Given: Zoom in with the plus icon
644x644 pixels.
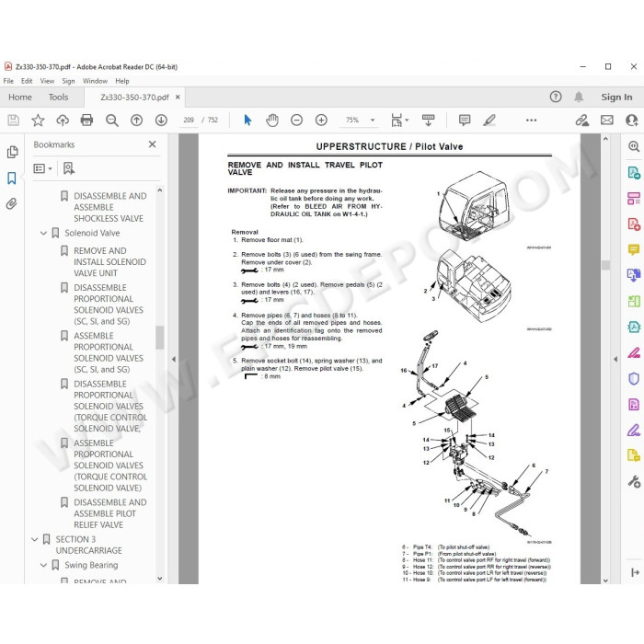Looking at the screenshot, I should click(x=321, y=120).
